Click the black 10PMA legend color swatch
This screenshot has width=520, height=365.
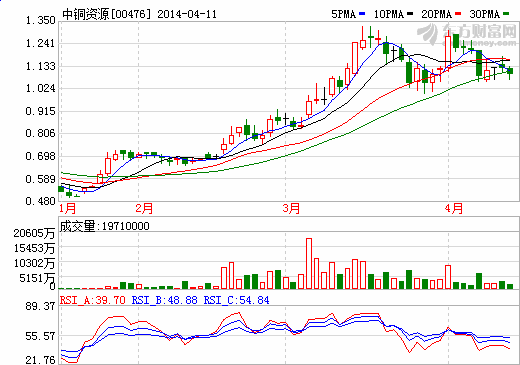[x=410, y=14]
